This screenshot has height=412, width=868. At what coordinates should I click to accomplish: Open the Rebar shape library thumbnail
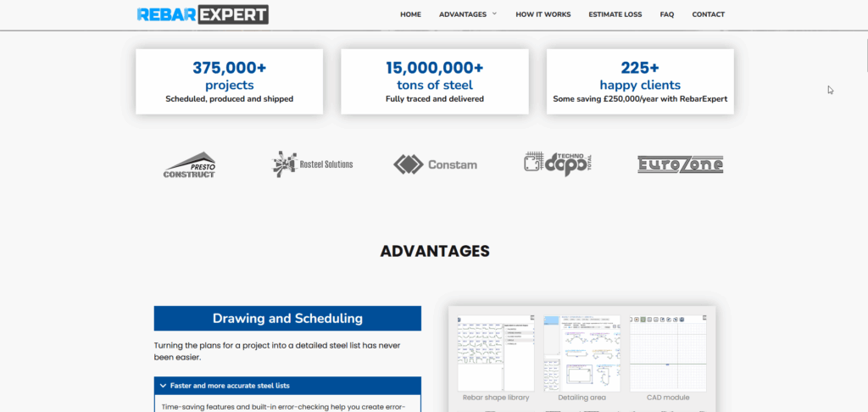(x=495, y=353)
